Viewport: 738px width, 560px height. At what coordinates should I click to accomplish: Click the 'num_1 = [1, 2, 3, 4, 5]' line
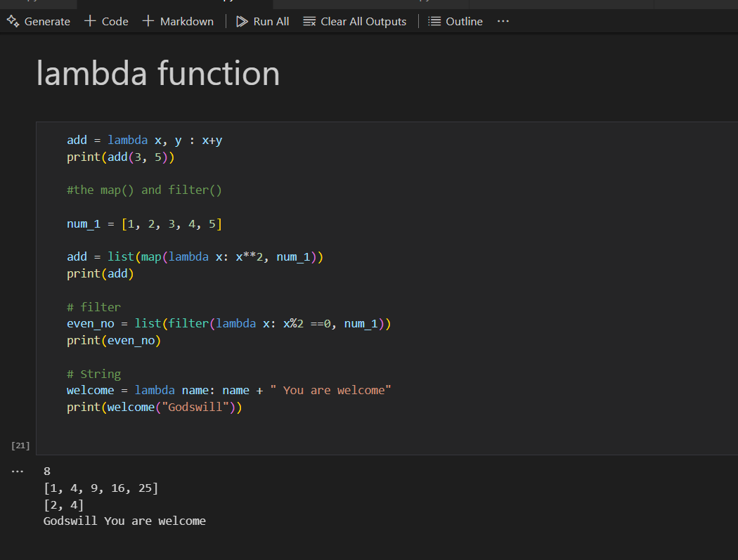click(x=144, y=224)
